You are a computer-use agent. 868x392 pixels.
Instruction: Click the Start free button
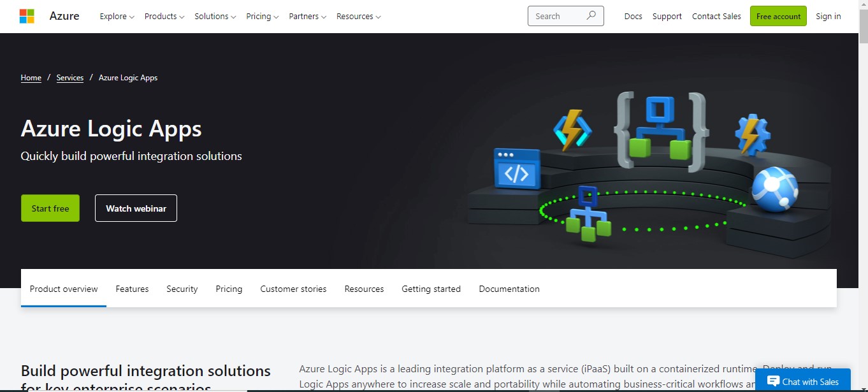click(50, 208)
